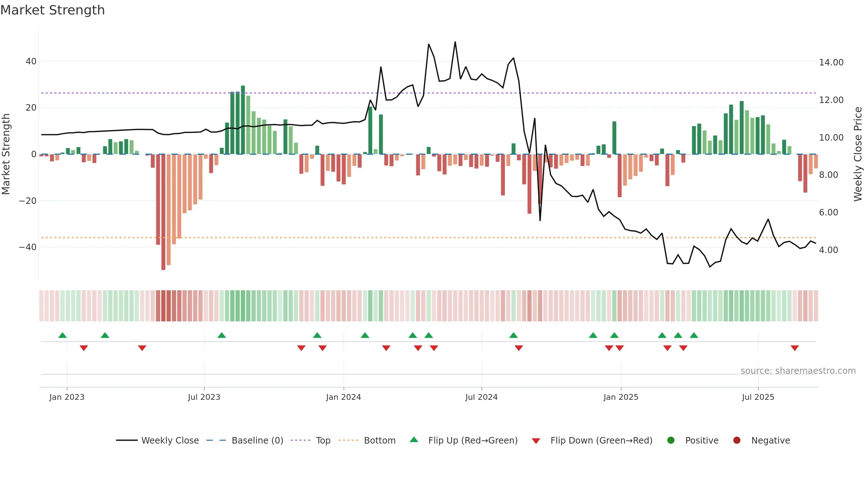The width and height of the screenshot is (868, 488).
Task: Click the 4.00 price axis label
Action: pyautogui.click(x=829, y=250)
